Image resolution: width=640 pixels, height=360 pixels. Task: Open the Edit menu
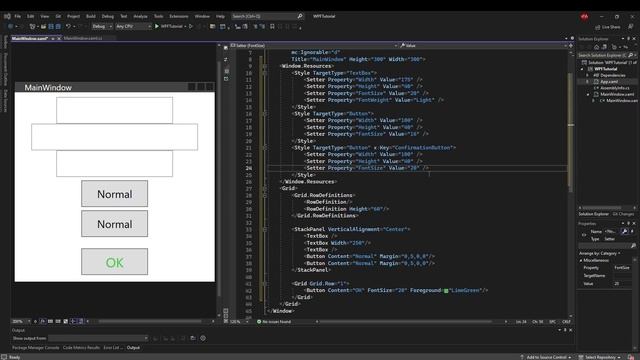[31, 16]
